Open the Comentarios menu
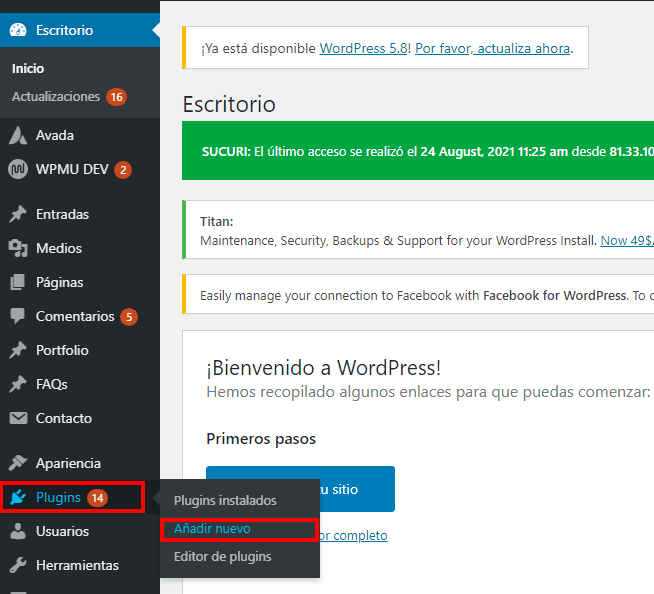Screen dimensions: 654x594 (80, 316)
